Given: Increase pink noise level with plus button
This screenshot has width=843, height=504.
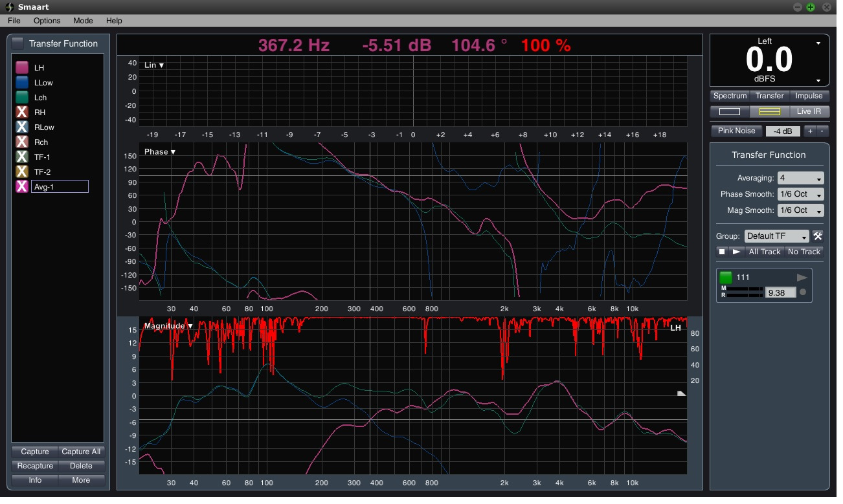Looking at the screenshot, I should coord(809,131).
